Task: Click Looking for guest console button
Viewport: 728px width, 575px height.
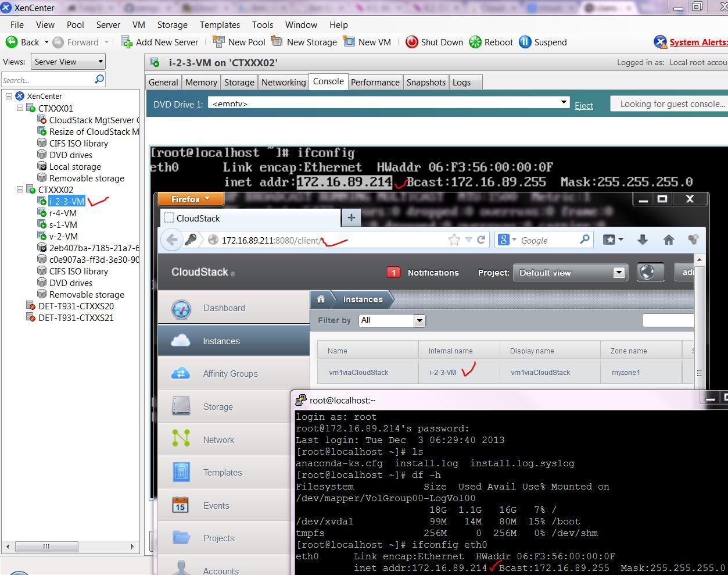Action: pyautogui.click(x=669, y=104)
